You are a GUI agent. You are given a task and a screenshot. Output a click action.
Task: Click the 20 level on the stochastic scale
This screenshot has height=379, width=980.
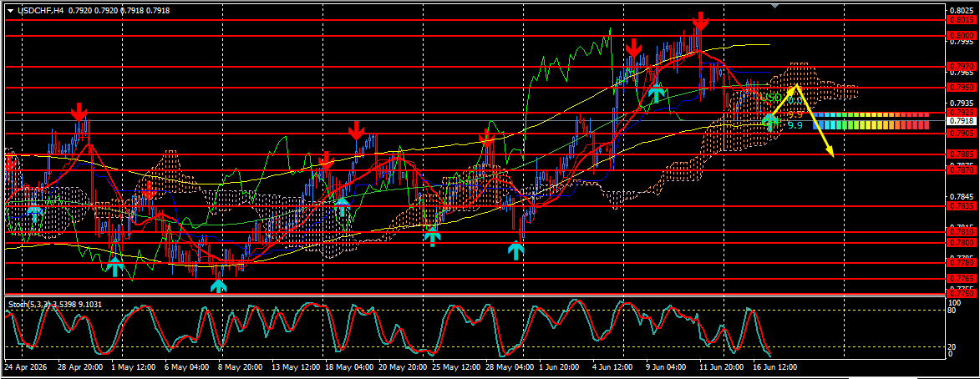[x=952, y=347]
